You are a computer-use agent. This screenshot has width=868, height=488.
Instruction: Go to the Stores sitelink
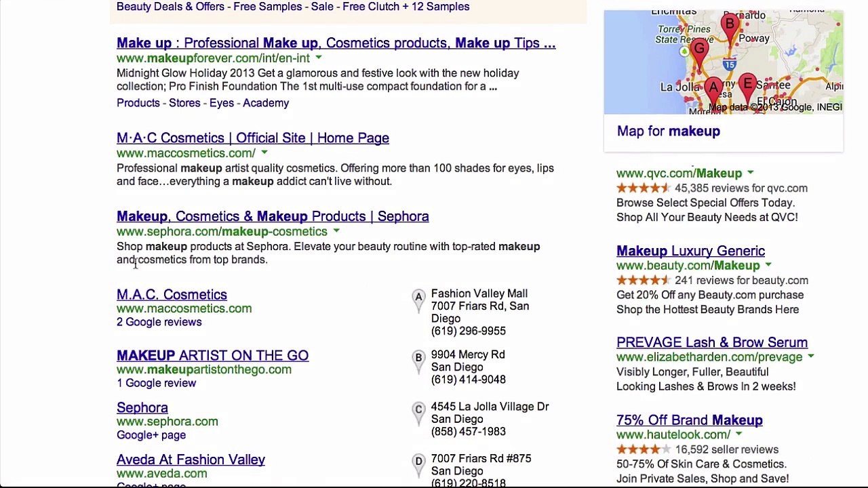pyautogui.click(x=184, y=103)
